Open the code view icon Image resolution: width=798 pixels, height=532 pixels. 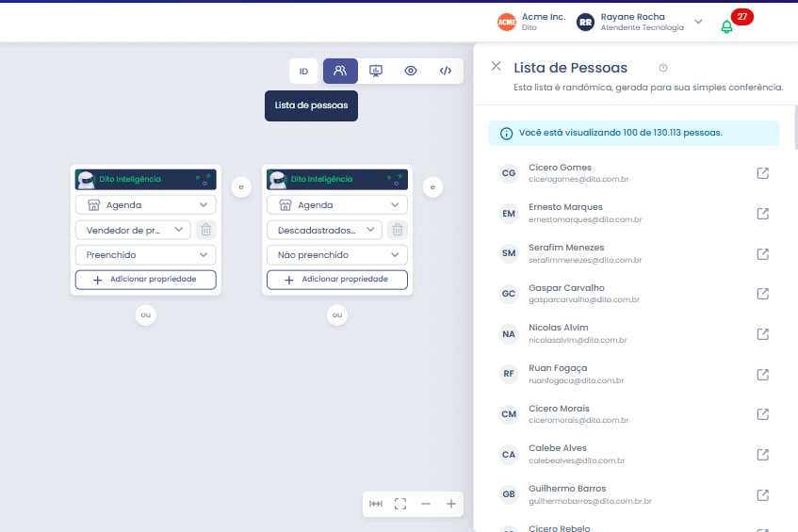[x=446, y=72]
